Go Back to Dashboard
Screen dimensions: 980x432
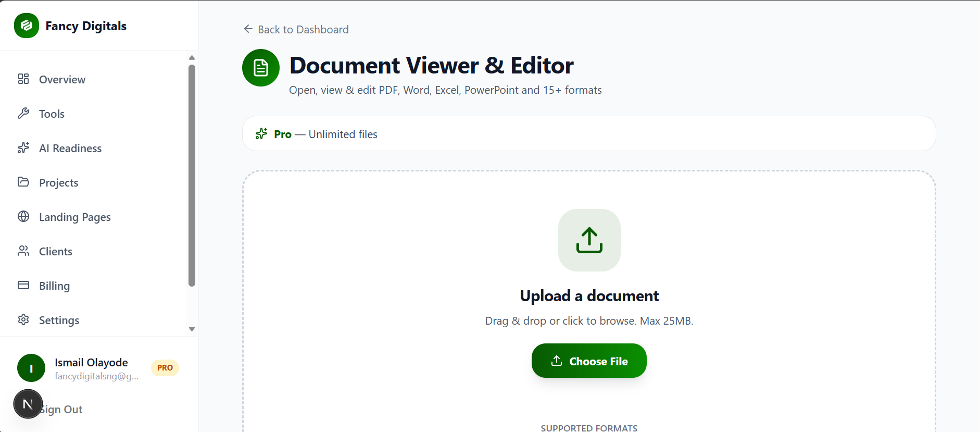pyautogui.click(x=296, y=30)
